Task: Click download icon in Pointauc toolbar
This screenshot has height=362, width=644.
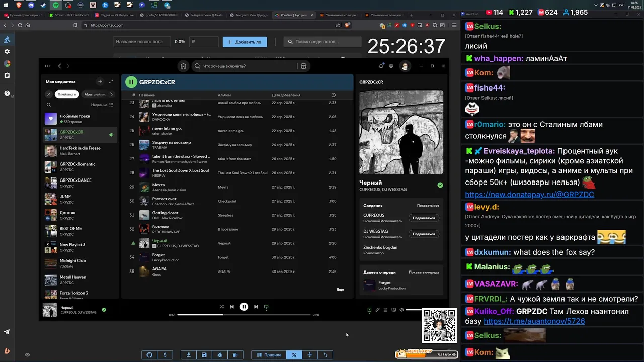Action: [x=189, y=355]
